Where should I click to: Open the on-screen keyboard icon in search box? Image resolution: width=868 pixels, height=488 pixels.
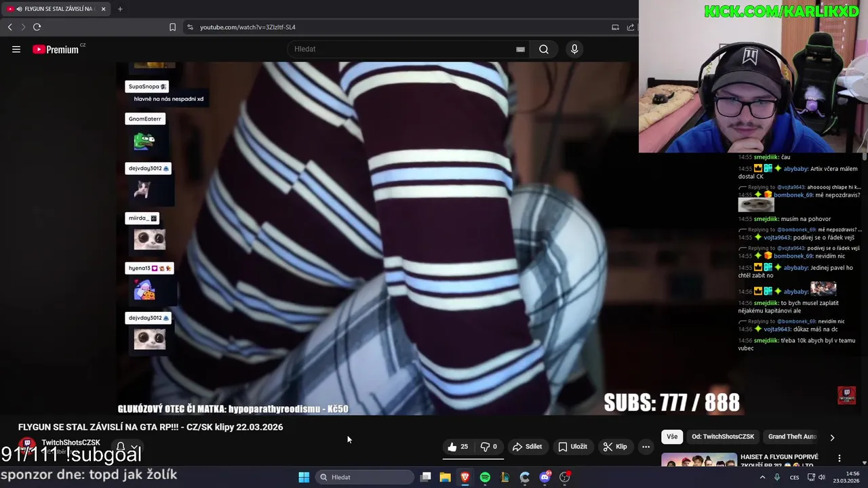pos(520,49)
